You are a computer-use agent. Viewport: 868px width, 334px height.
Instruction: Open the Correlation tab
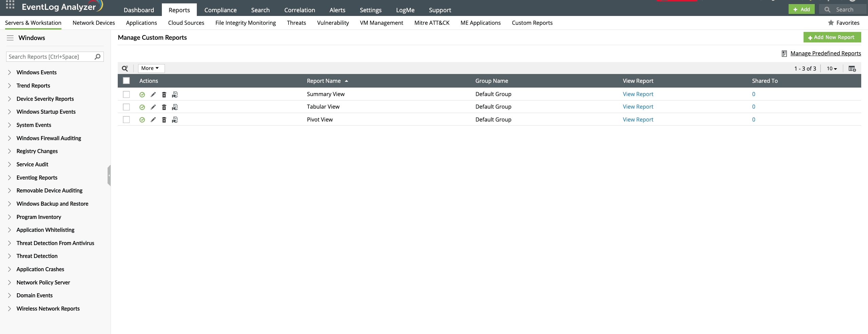pyautogui.click(x=300, y=10)
